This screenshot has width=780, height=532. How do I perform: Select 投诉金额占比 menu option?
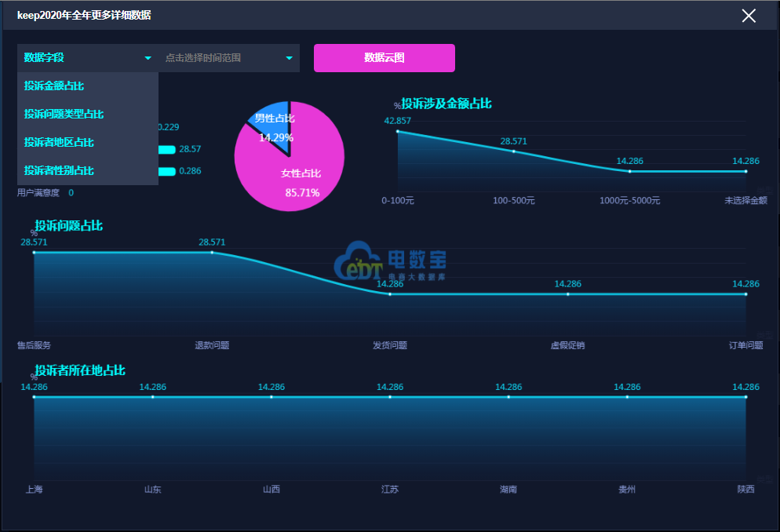(88, 86)
